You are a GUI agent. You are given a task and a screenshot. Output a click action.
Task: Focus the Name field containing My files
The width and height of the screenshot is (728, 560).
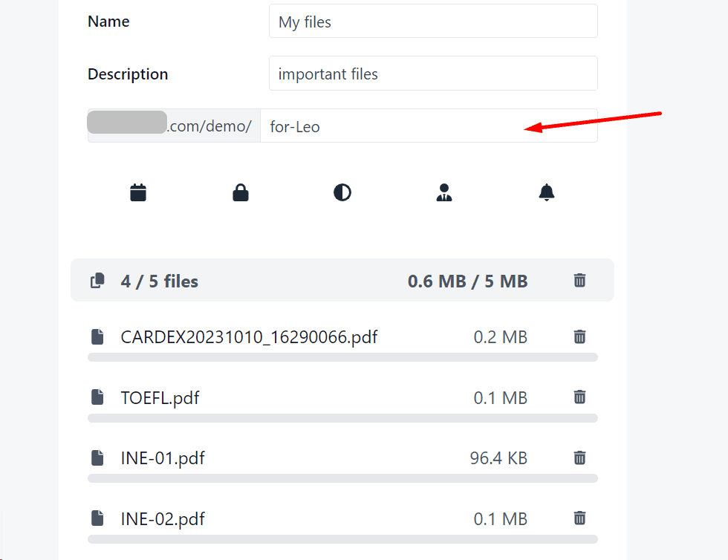[x=433, y=22]
